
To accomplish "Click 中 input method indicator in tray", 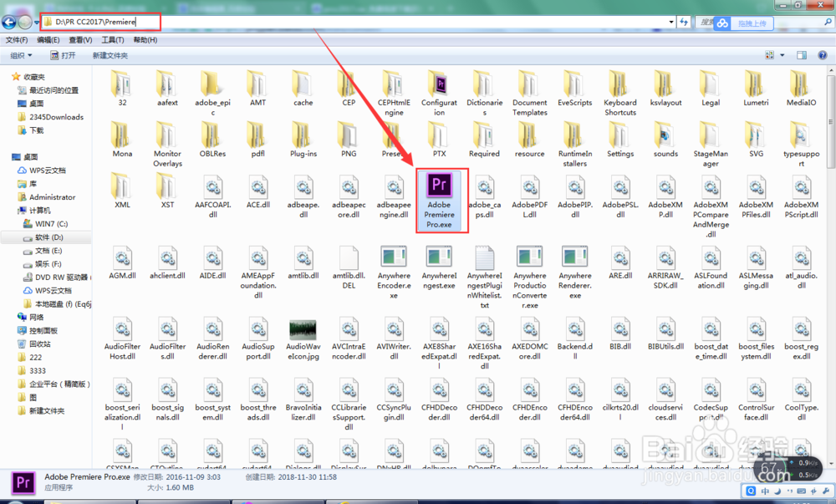I will tap(765, 491).
